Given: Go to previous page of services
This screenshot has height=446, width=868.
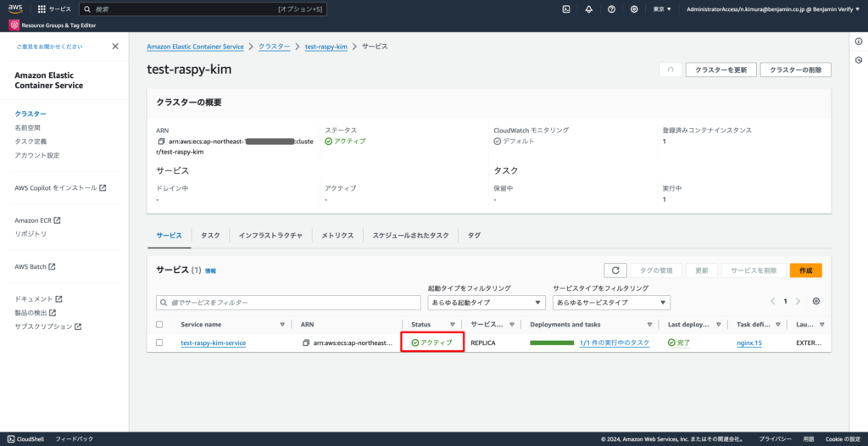Looking at the screenshot, I should tap(773, 301).
